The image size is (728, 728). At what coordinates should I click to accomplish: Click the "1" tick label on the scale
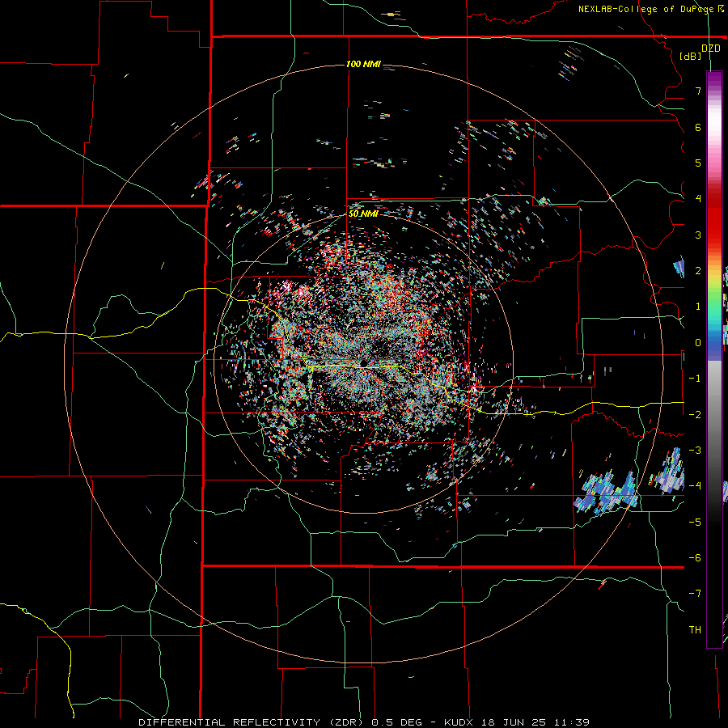(x=698, y=307)
